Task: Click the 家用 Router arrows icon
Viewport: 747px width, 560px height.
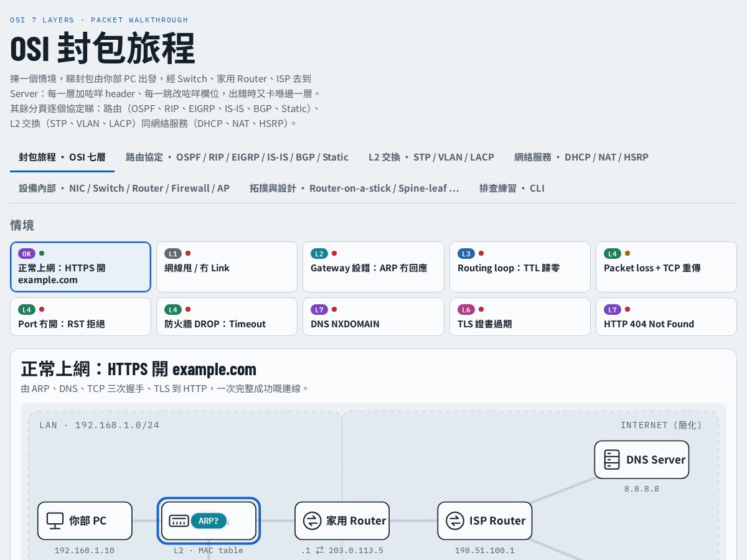Action: pyautogui.click(x=312, y=521)
